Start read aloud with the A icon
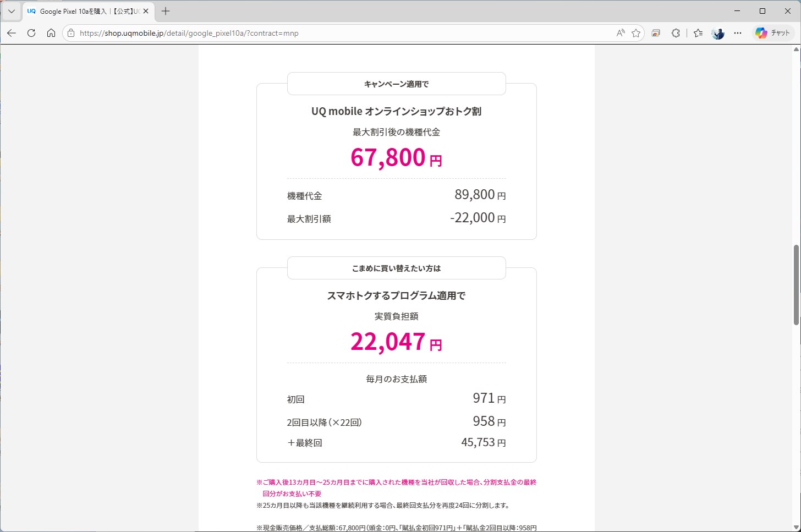Viewport: 801px width, 532px height. point(621,33)
